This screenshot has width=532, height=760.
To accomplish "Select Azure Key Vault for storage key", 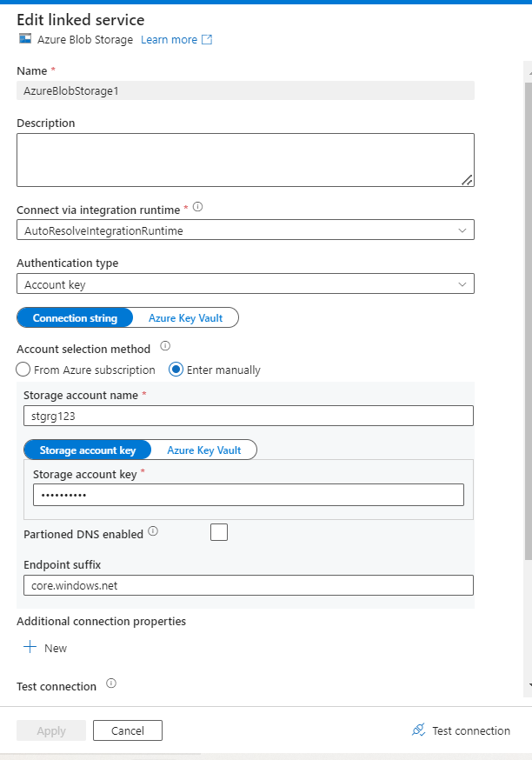I will tap(203, 450).
